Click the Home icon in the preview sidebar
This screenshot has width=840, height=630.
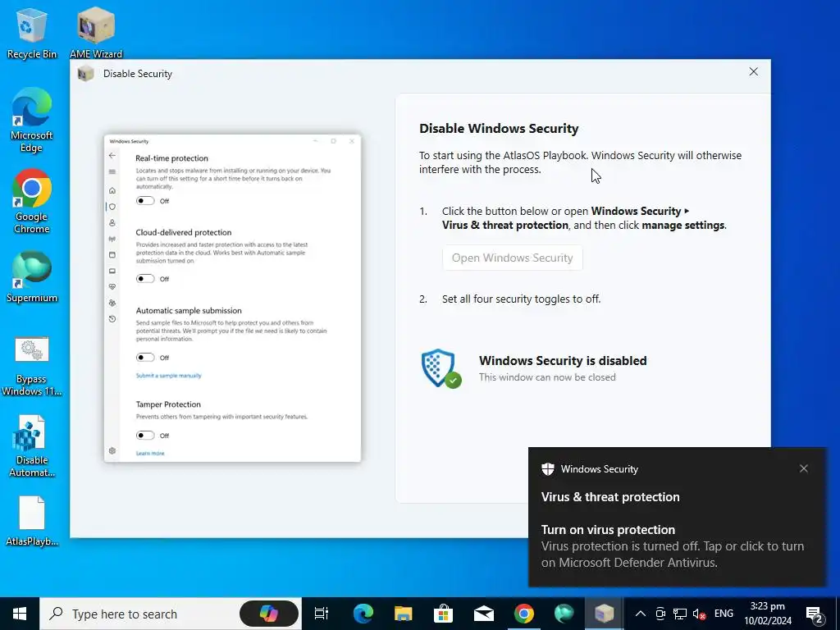click(x=112, y=190)
